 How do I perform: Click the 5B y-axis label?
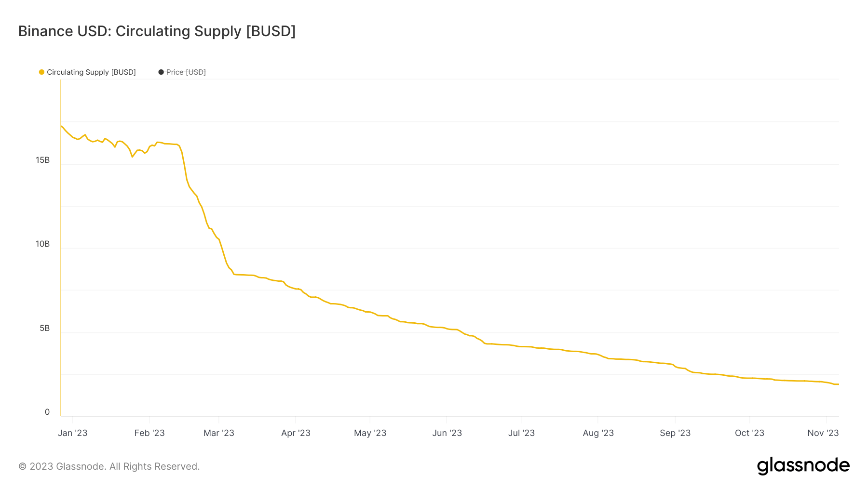point(44,328)
